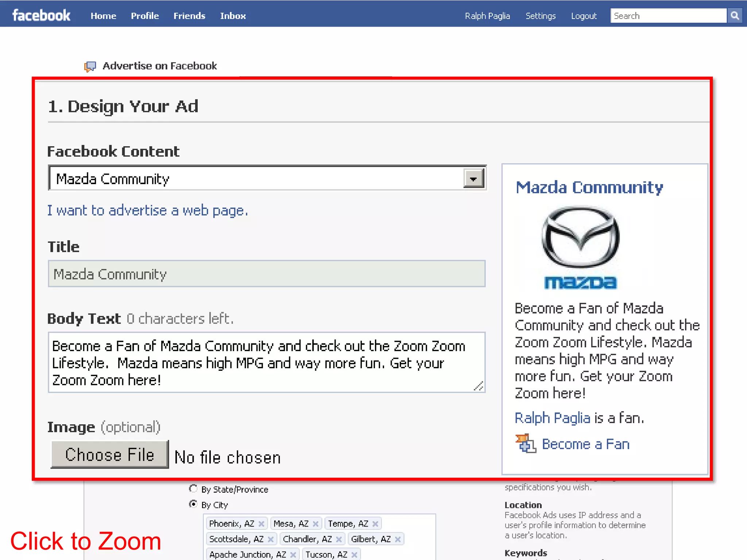Select the By State/Province radio button
Viewport: 747px width, 560px height.
[193, 489]
